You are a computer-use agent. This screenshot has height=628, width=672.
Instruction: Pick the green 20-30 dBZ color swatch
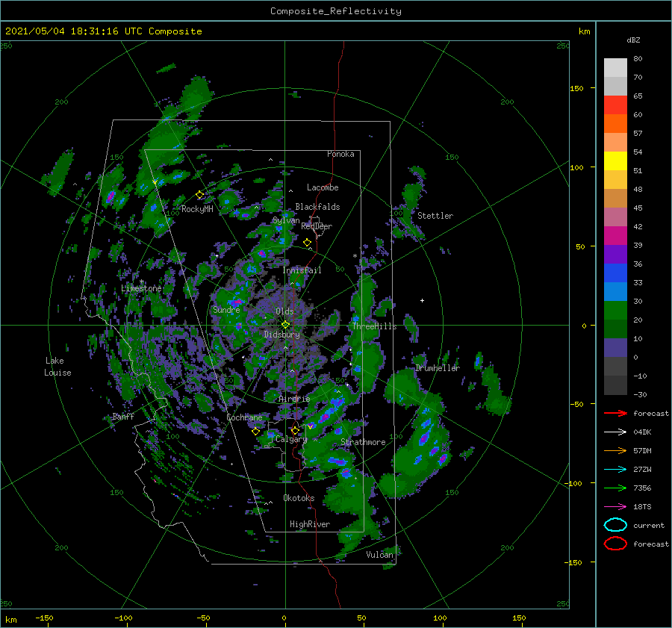[615, 311]
